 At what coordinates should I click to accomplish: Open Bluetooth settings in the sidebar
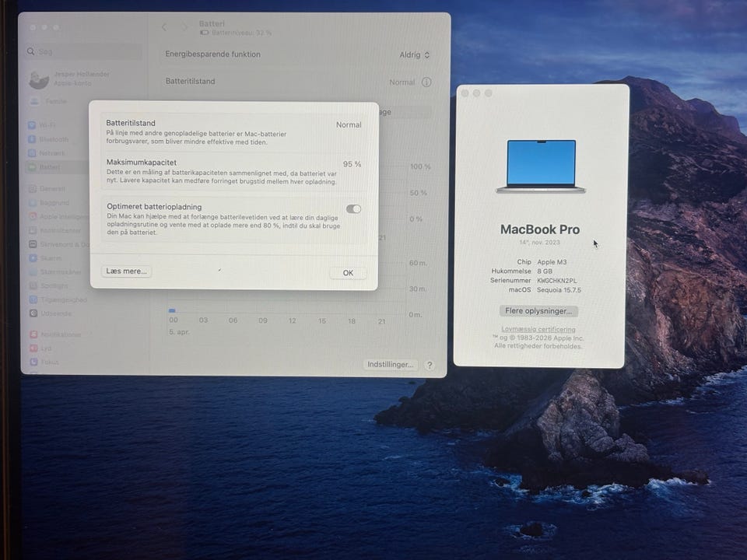click(48, 139)
